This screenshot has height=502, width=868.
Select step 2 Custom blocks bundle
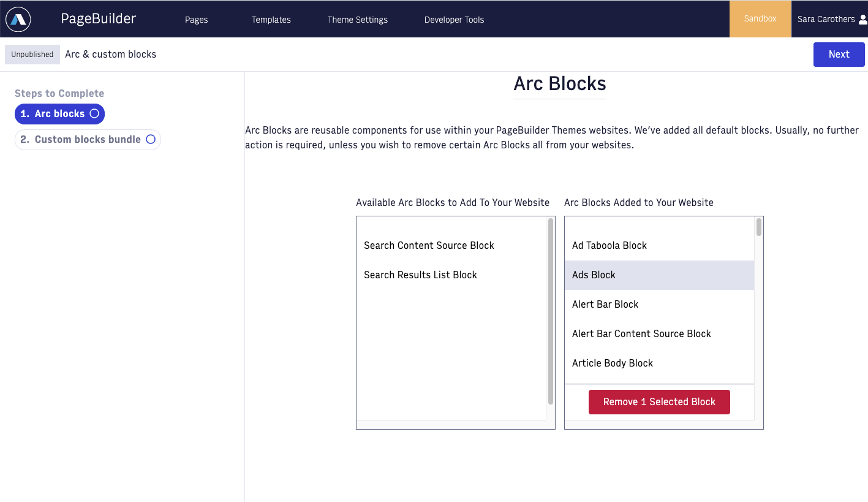(88, 139)
